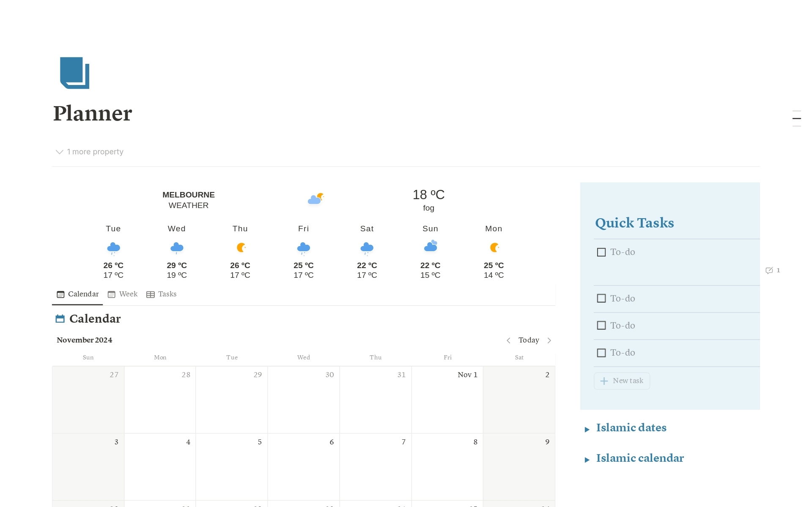Click Friday's rain cloud weather icon

tap(304, 248)
